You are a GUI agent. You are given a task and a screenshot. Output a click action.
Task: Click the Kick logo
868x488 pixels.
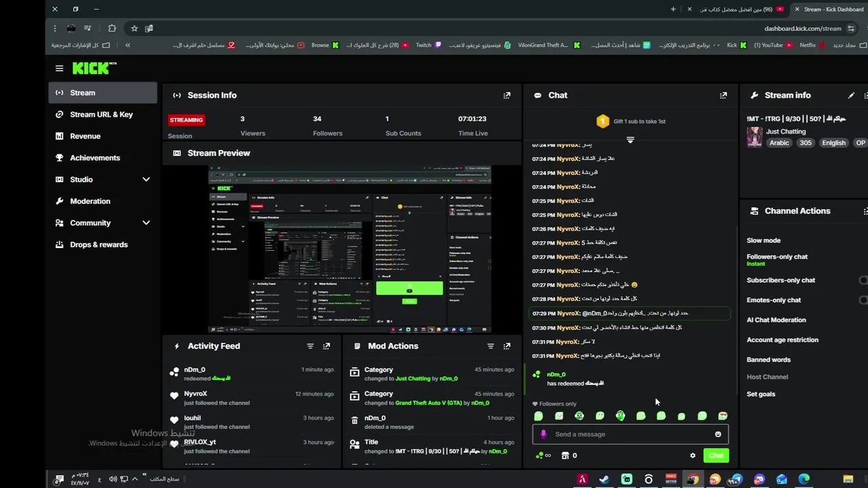94,68
